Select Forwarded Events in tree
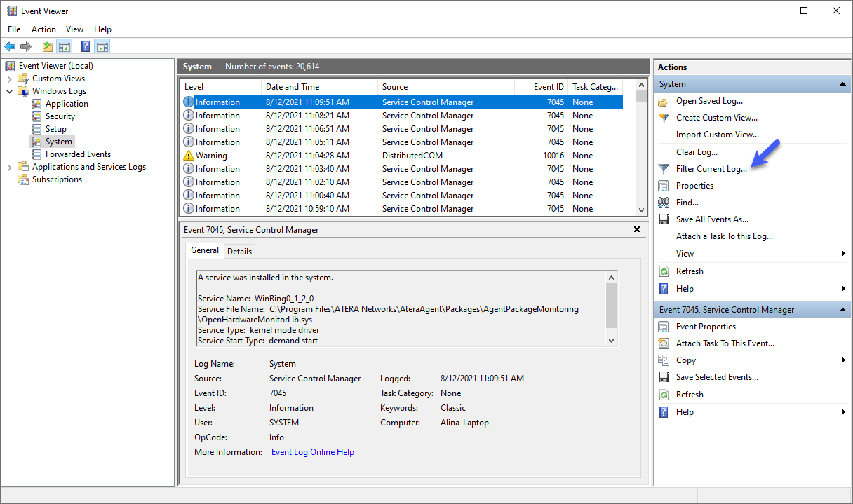Screen dimensions: 853x504 (x=78, y=154)
